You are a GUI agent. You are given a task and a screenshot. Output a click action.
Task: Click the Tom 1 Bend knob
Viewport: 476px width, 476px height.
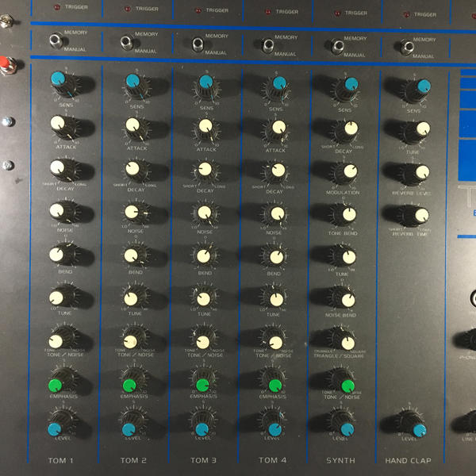click(56, 255)
